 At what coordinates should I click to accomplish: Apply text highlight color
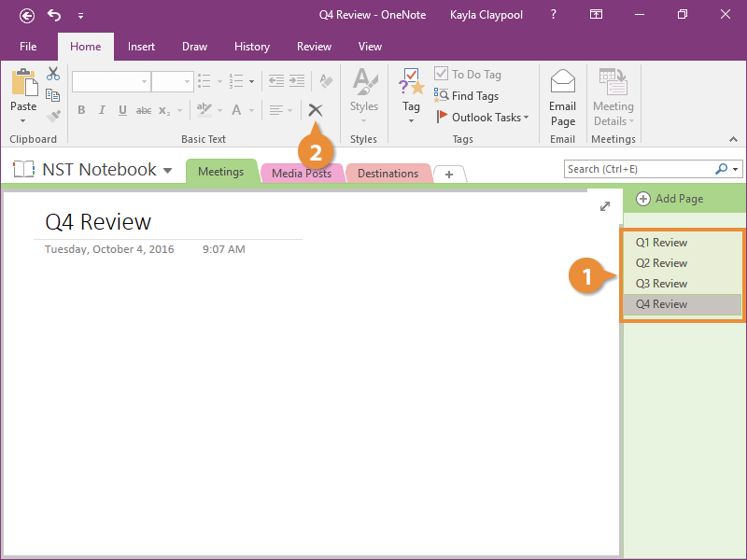click(x=204, y=110)
